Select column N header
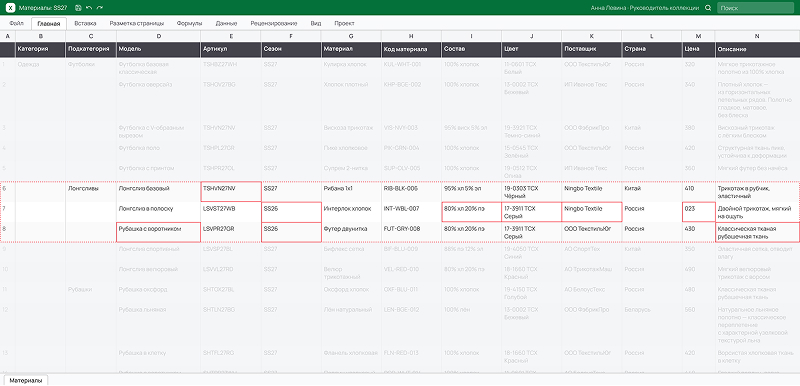The height and width of the screenshot is (386, 800). pyautogui.click(x=757, y=36)
